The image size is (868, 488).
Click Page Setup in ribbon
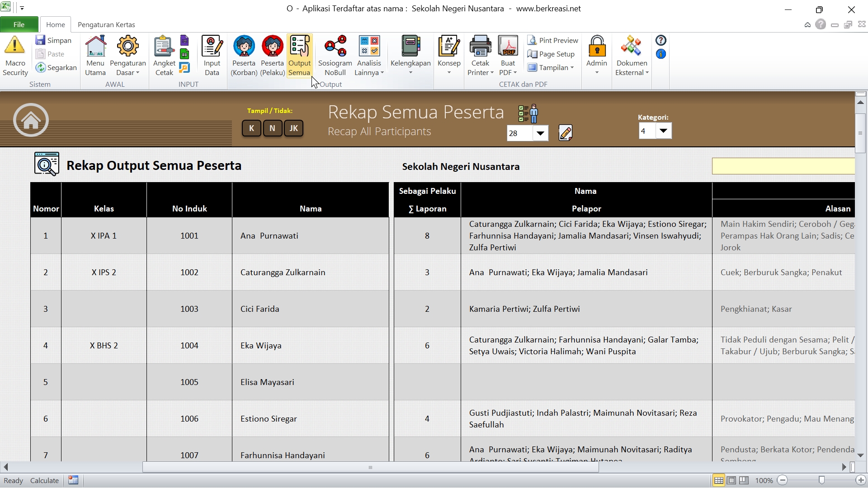[x=551, y=54]
